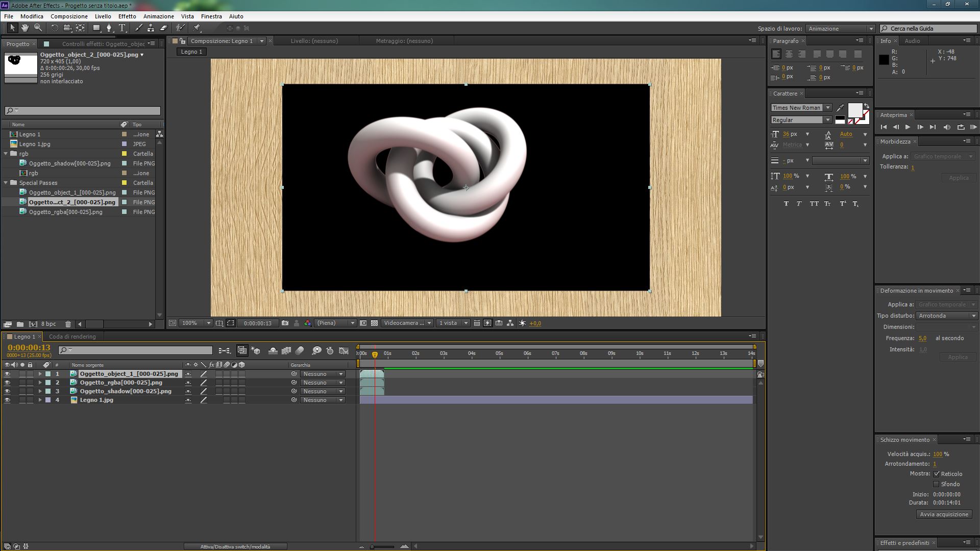980x551 pixels.
Task: Enable the Sfondo checkbox
Action: click(937, 484)
